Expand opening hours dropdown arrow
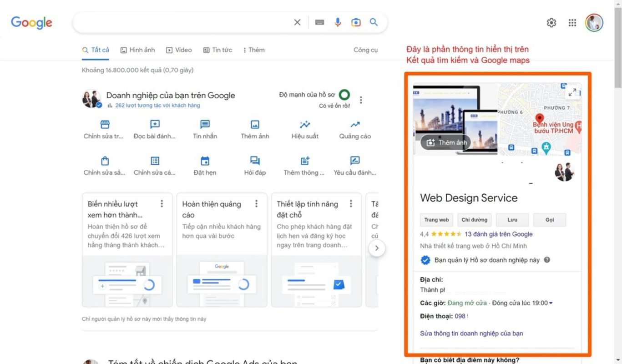 551,303
